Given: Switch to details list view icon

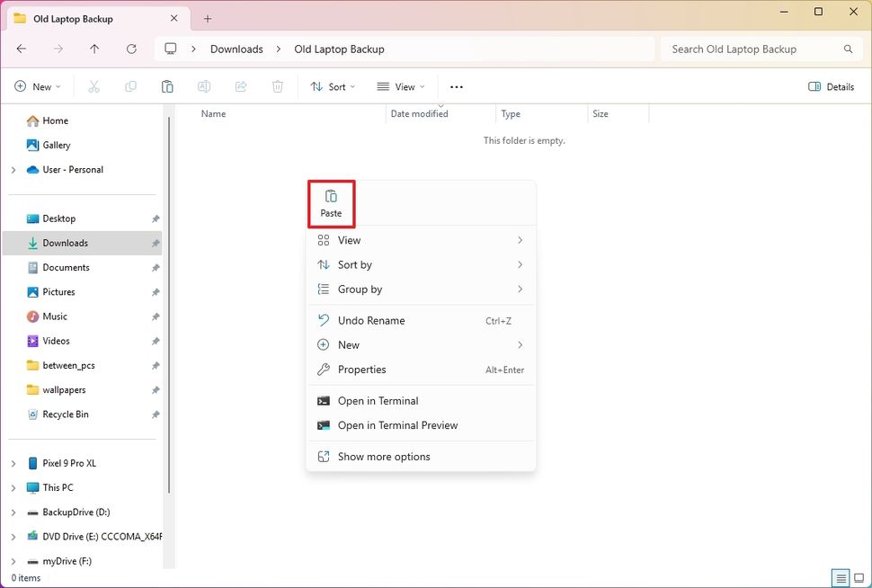Looking at the screenshot, I should (841, 578).
